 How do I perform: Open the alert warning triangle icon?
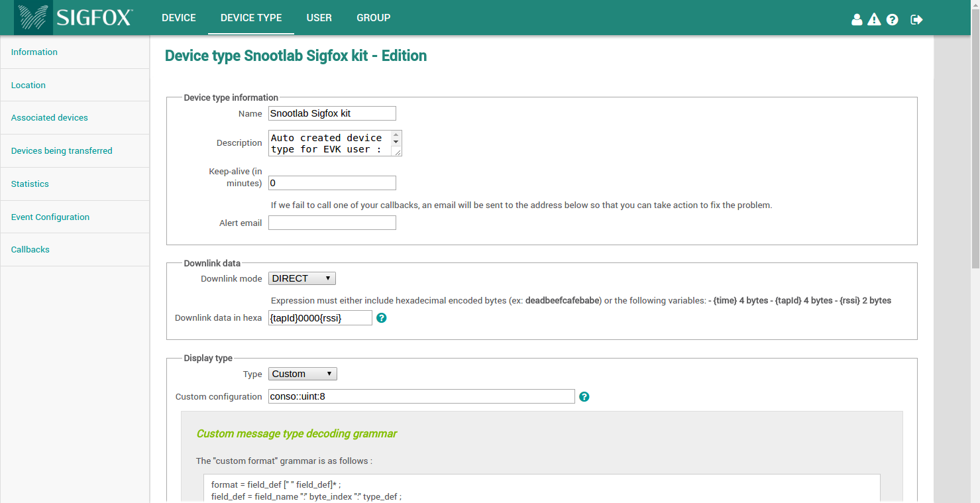click(874, 19)
